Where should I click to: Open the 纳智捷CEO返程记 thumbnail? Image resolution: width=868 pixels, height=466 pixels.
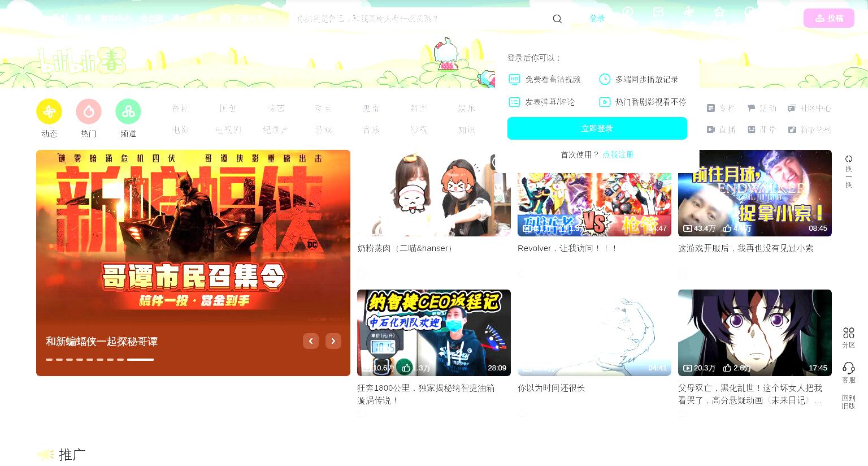click(x=434, y=333)
